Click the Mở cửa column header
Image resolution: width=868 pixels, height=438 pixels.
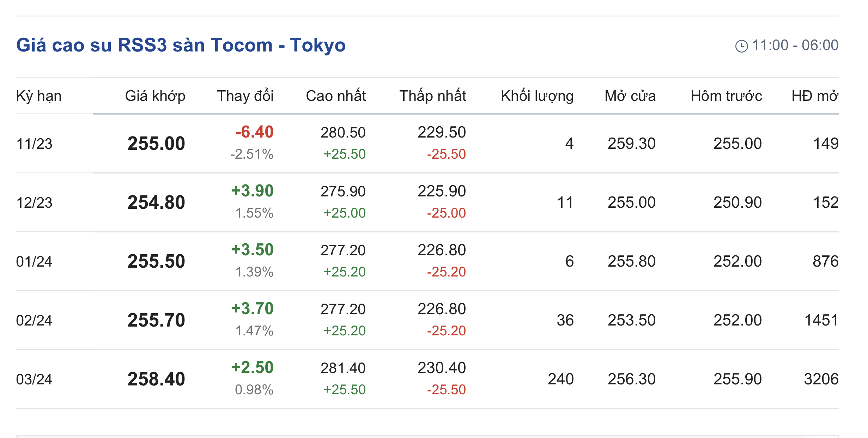[x=630, y=96]
